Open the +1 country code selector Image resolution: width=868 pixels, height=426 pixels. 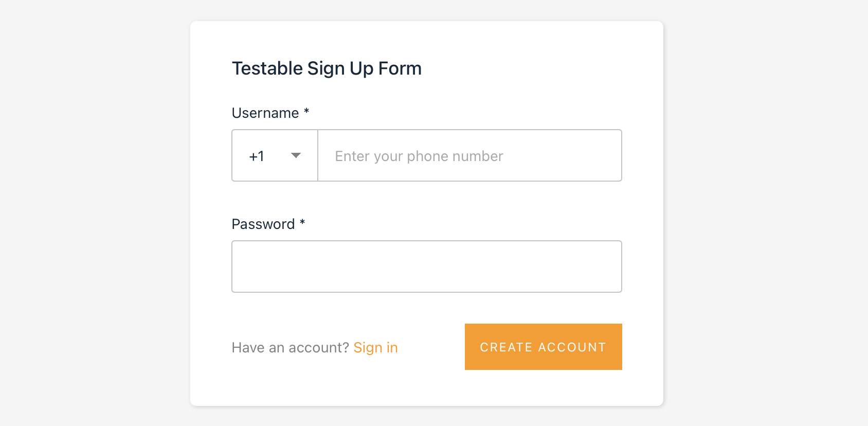(275, 155)
